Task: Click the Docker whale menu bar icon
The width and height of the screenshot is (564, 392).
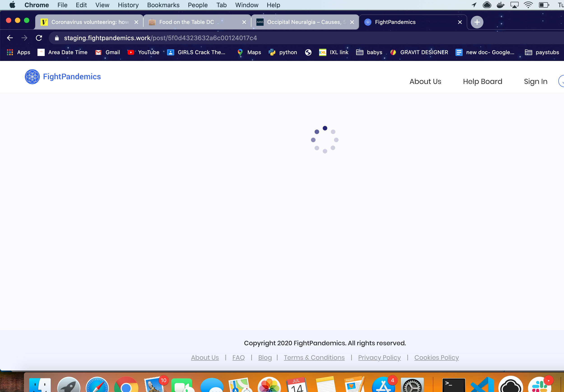Action: (500, 5)
